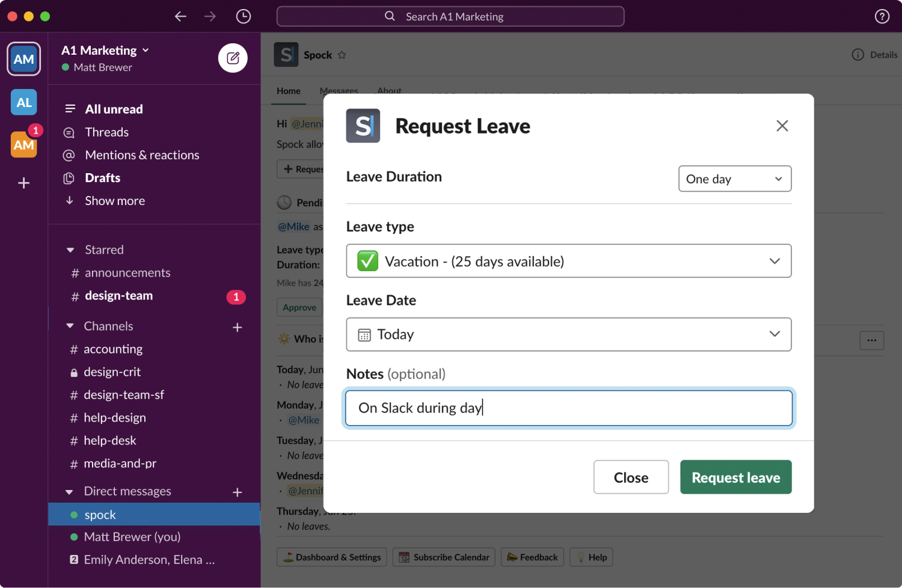Screen dimensions: 902x588
Task: Switch to the AL workspace icon
Action: tap(24, 102)
